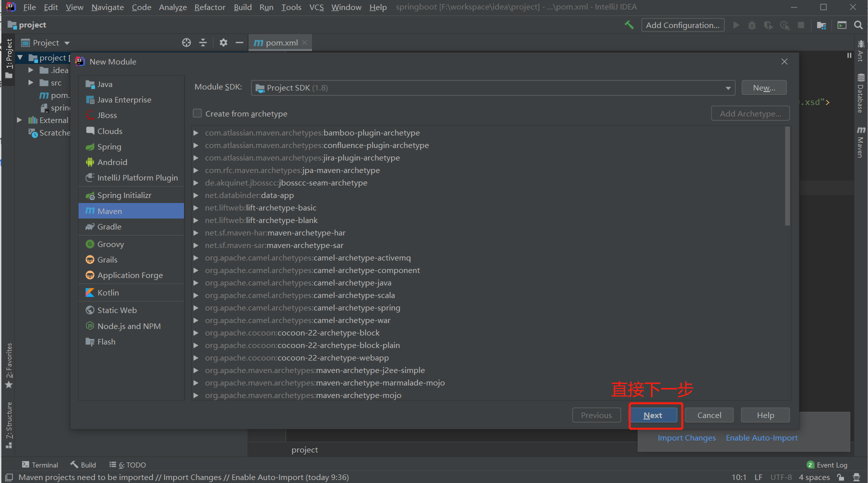Click the archetype list scrollbar
Image resolution: width=868 pixels, height=483 pixels.
[x=787, y=176]
